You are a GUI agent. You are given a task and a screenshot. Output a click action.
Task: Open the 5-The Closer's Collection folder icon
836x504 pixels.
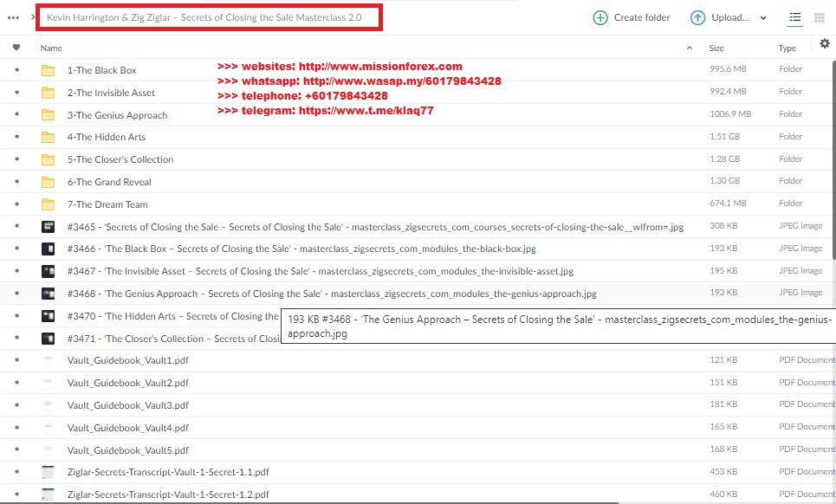tap(48, 159)
